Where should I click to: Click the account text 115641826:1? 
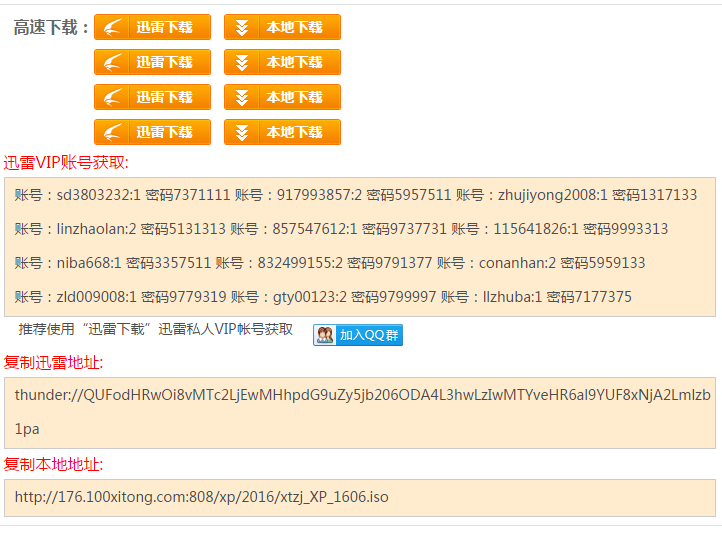[536, 229]
